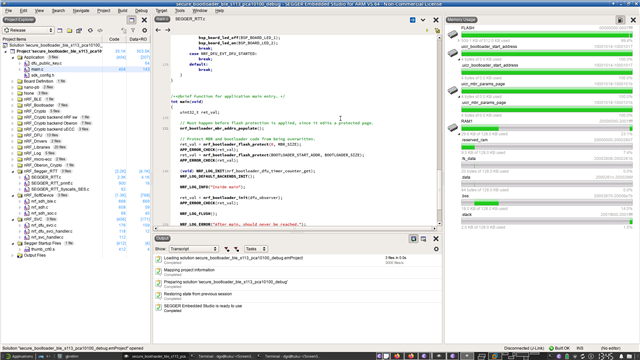Expand the nRF_DFU folder
This screenshot has width=640, height=360.
click(13, 135)
